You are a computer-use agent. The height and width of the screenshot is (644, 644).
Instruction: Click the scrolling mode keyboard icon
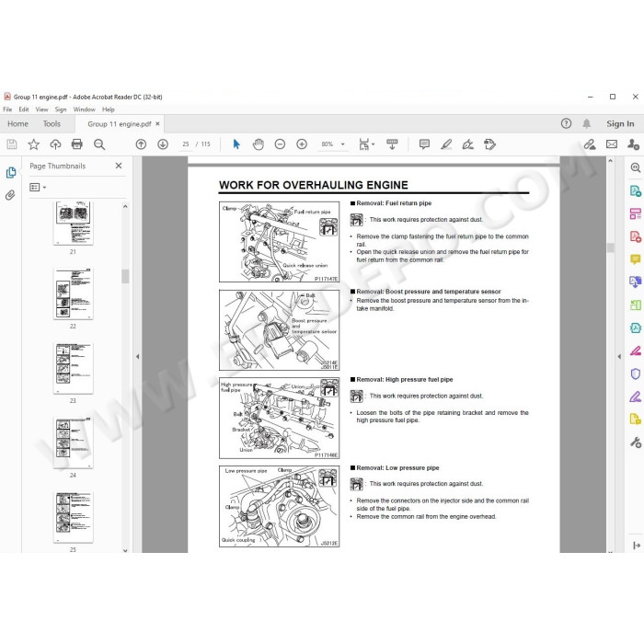392,144
